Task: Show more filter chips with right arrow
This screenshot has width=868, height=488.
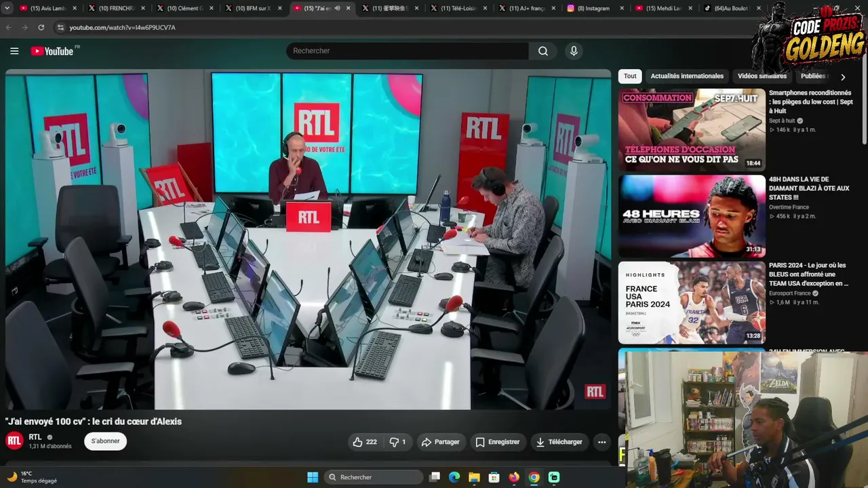Action: point(843,77)
